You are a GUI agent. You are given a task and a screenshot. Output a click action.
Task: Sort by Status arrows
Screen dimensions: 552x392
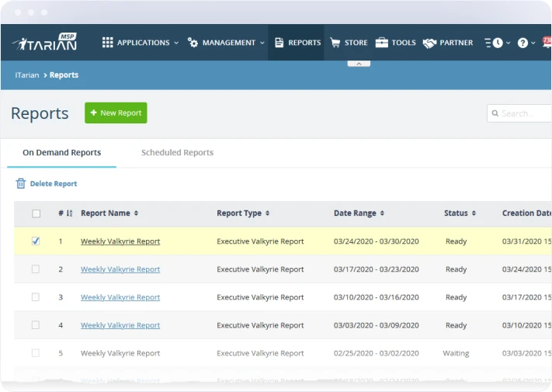coord(474,213)
